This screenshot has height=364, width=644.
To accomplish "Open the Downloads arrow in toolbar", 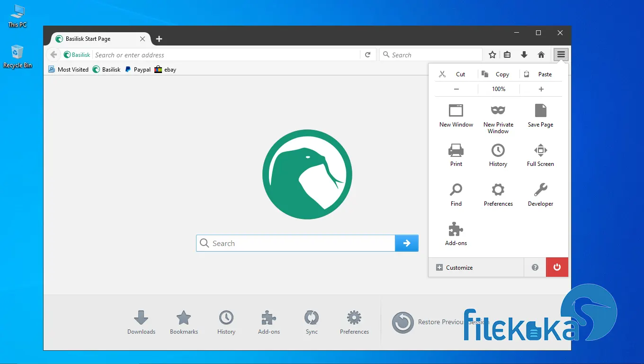I will [x=524, y=55].
